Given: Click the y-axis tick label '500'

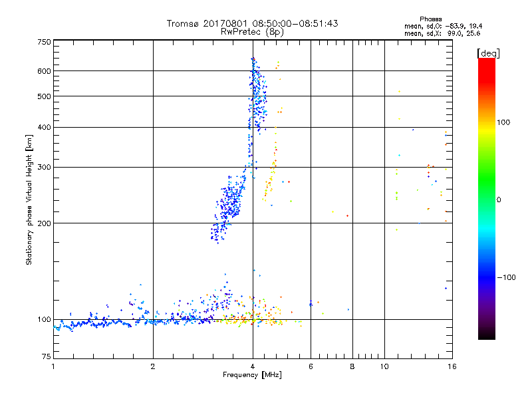Looking at the screenshot, I should (44, 96).
